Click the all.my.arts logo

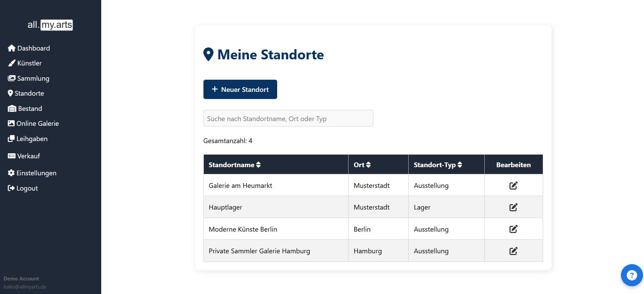point(50,25)
